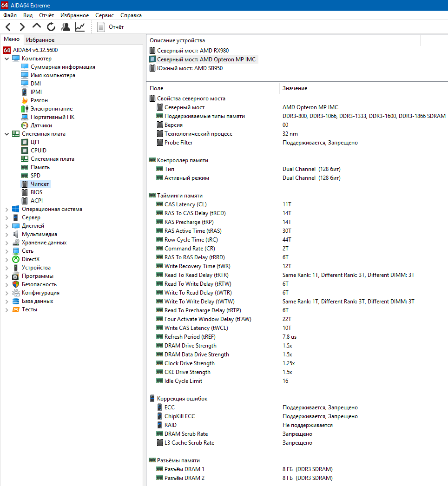Open Суммарная информация page
The width and height of the screenshot is (448, 486).
63,67
